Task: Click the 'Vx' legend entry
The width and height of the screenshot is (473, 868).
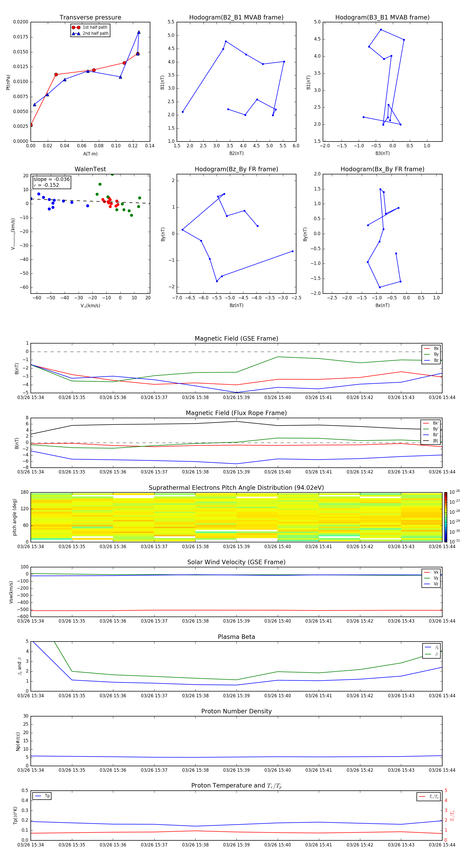Action: [431, 573]
